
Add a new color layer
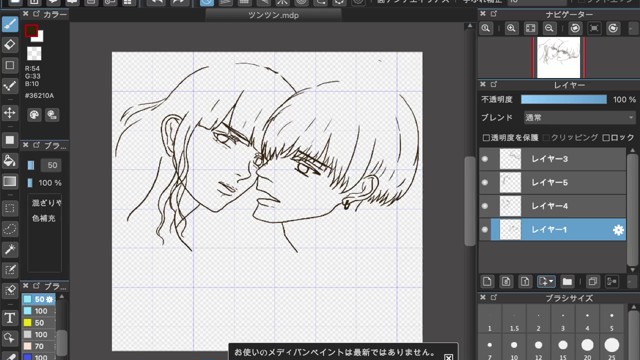click(x=487, y=281)
